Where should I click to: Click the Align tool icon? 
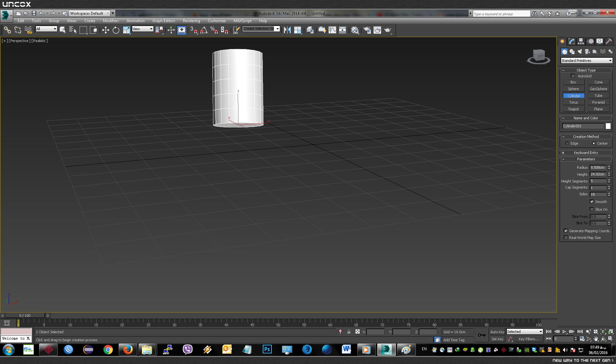tap(298, 30)
